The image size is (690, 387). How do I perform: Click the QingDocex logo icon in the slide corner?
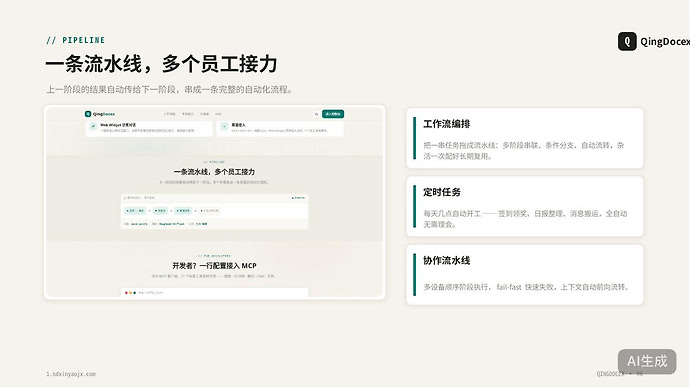[627, 41]
